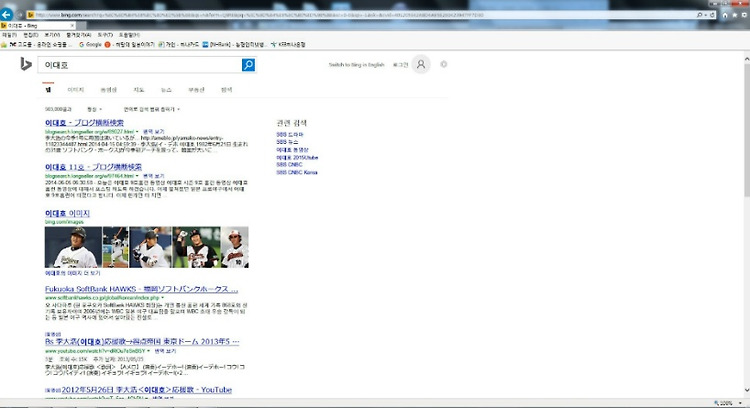Click the address bar refresh icon

pyautogui.click(x=712, y=15)
